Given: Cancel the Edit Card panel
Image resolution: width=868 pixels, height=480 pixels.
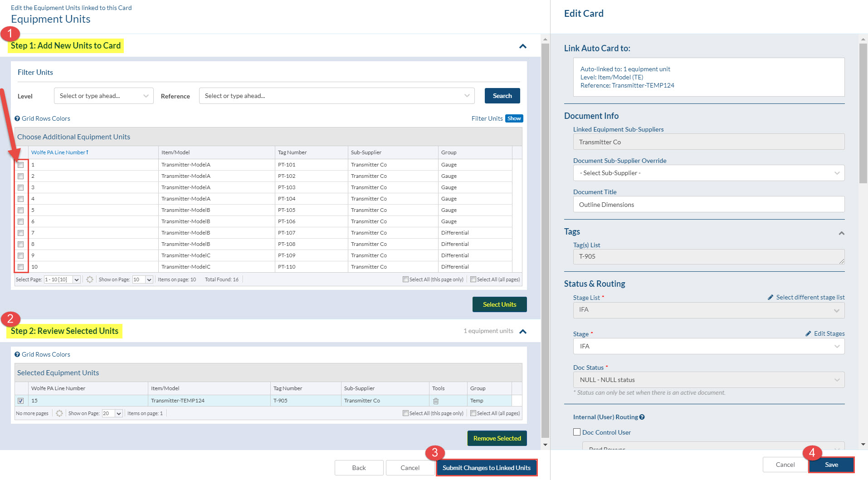Looking at the screenshot, I should [785, 465].
